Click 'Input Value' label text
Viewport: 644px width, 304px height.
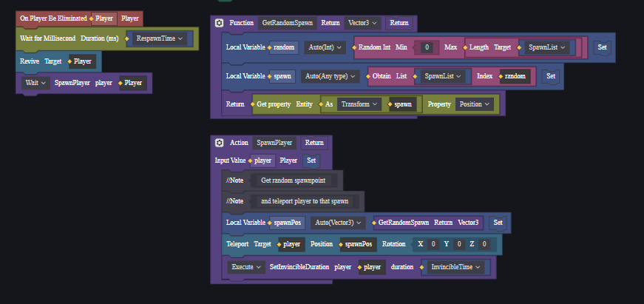tap(230, 161)
